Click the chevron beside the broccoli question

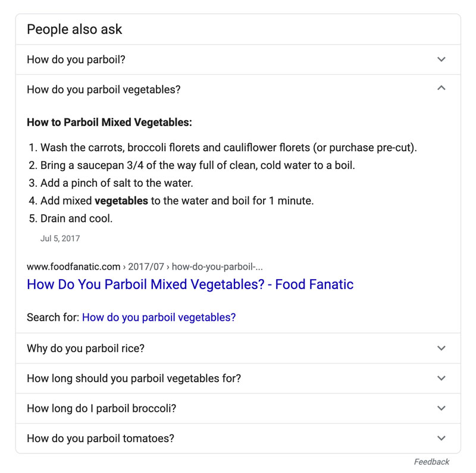(441, 409)
